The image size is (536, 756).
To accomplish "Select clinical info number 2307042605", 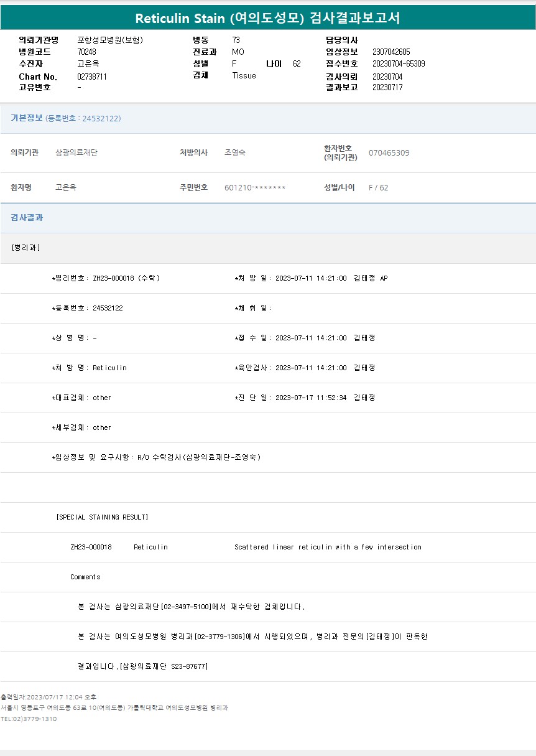I will pos(391,52).
